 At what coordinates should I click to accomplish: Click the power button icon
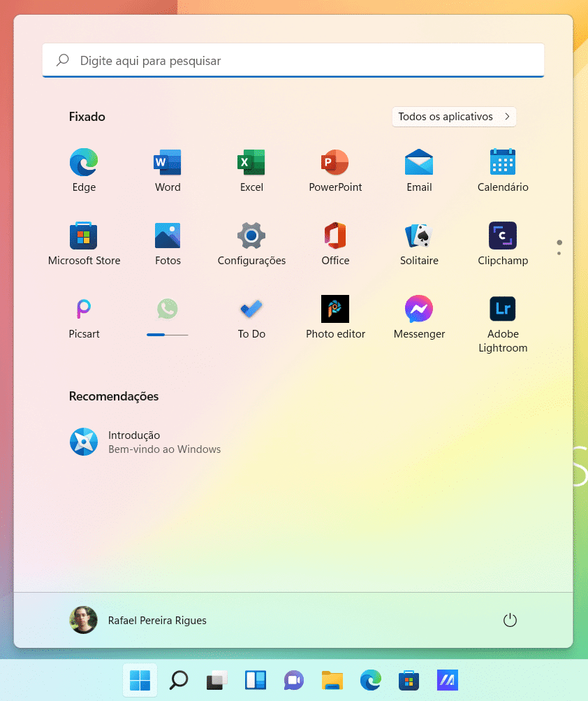[510, 620]
